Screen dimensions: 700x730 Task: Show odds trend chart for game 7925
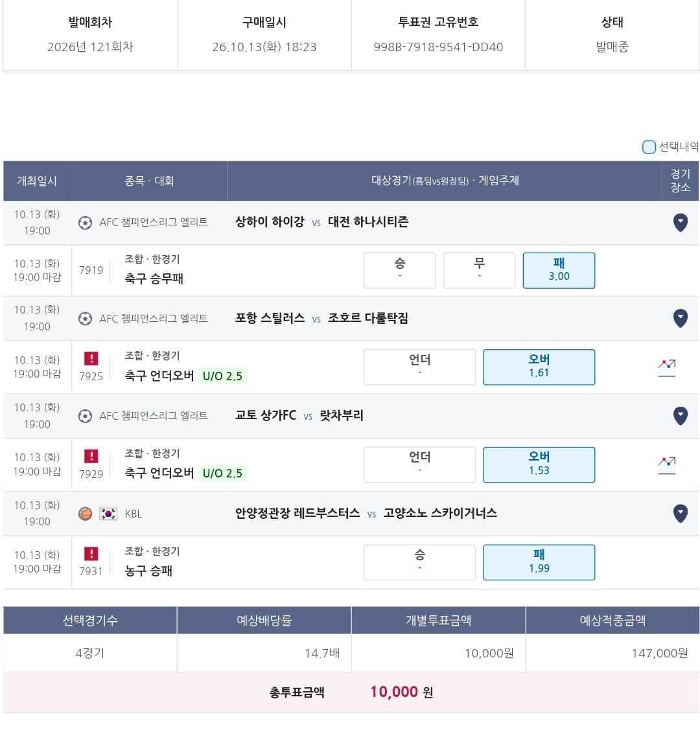[666, 368]
